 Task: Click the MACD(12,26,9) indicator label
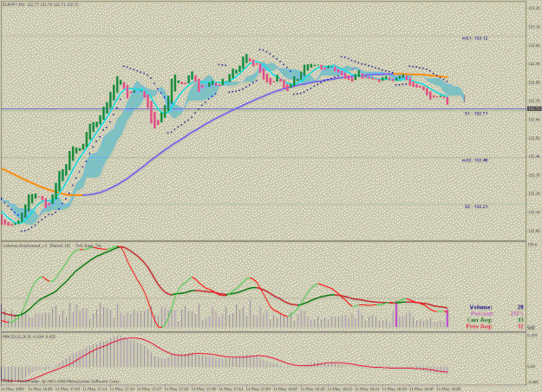pyautogui.click(x=29, y=336)
